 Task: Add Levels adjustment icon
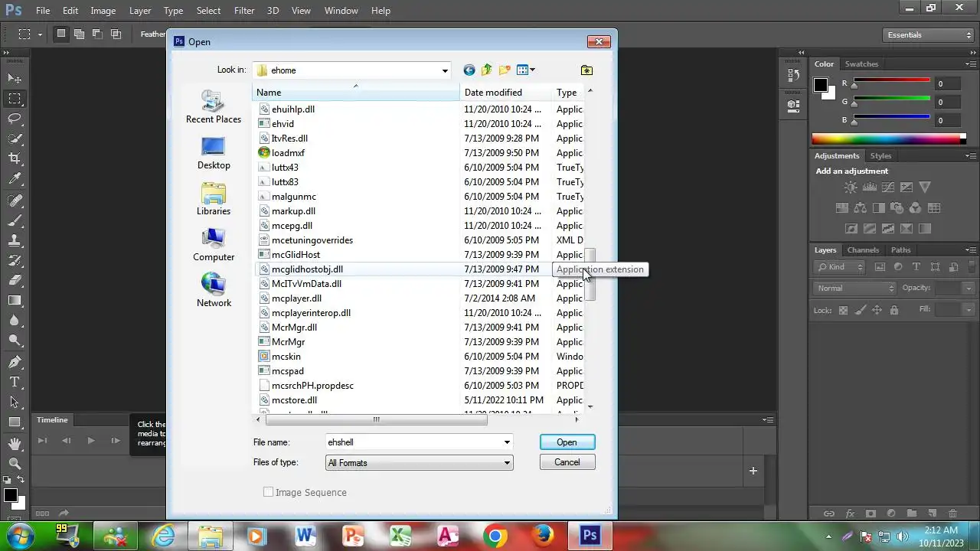[x=869, y=187]
